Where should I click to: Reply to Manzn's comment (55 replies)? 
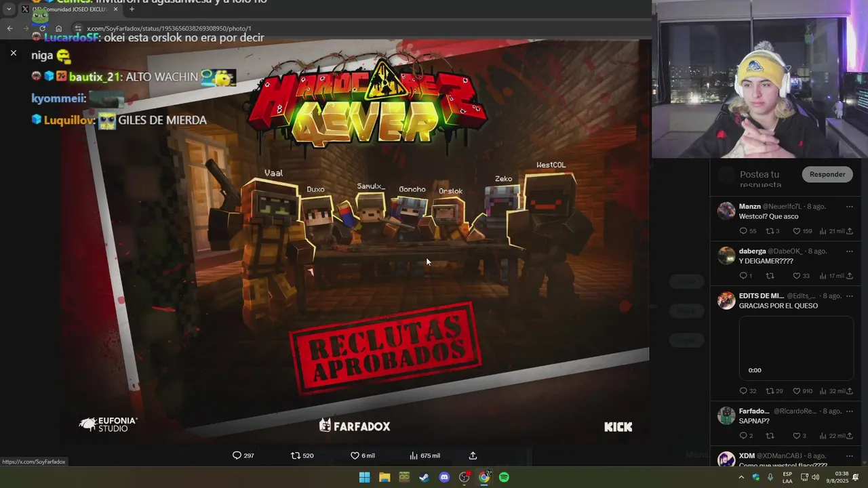click(x=748, y=231)
